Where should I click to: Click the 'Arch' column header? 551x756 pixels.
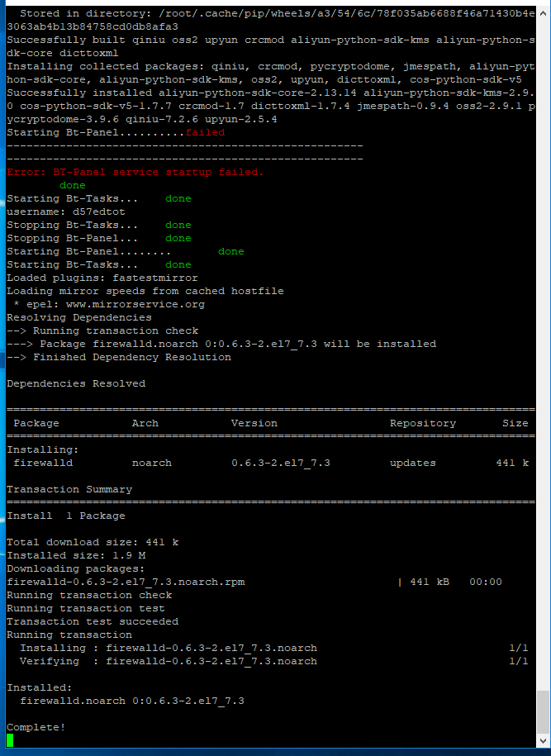click(x=145, y=423)
